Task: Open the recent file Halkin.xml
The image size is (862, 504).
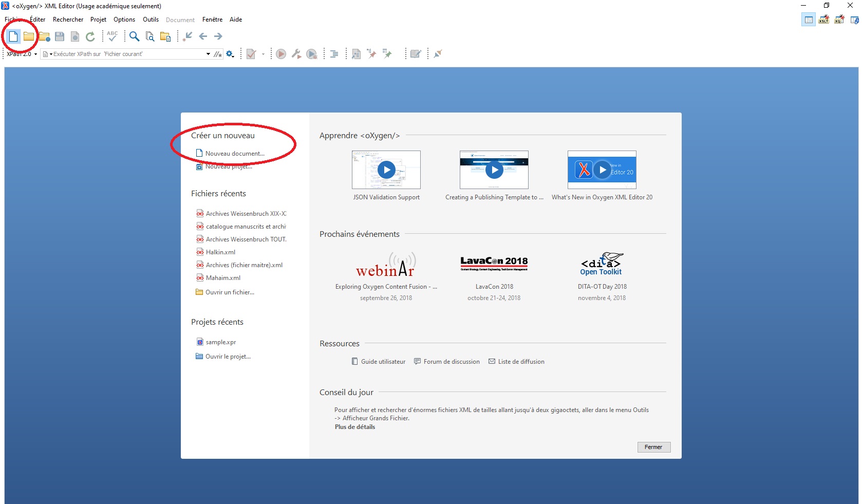Action: 220,252
